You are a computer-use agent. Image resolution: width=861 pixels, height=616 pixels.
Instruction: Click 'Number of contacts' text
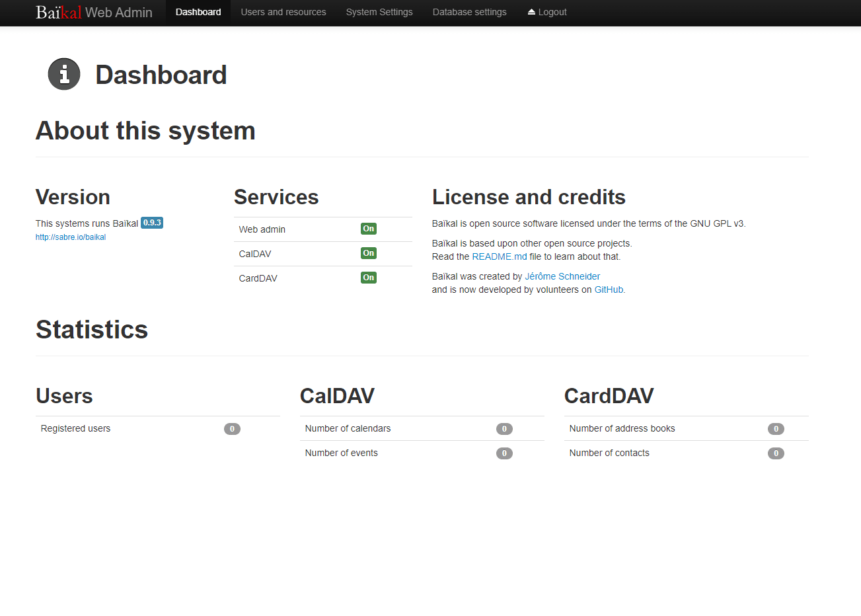click(609, 453)
